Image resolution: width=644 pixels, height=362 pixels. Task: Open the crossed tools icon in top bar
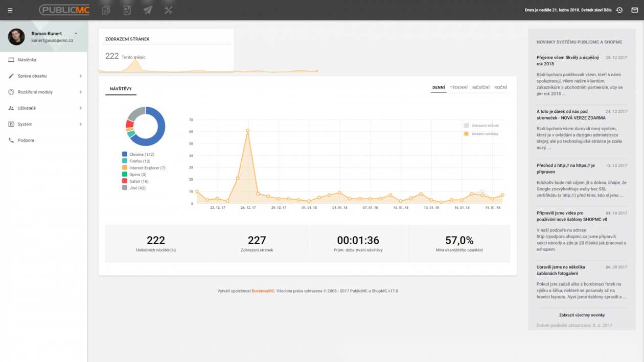[169, 10]
